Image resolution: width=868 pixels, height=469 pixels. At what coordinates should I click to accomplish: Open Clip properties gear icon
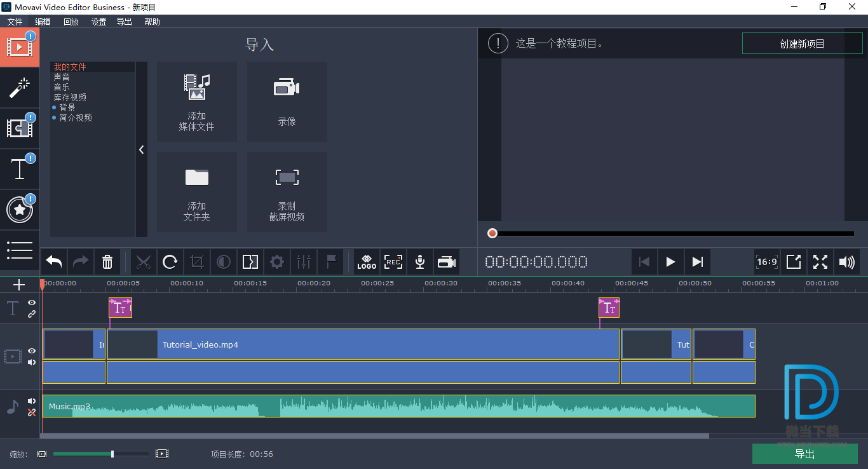[277, 262]
